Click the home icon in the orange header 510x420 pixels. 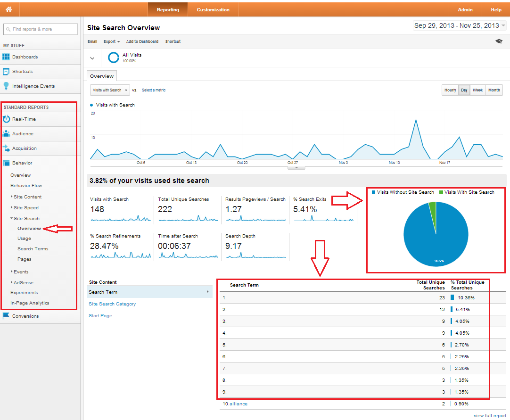point(9,9)
